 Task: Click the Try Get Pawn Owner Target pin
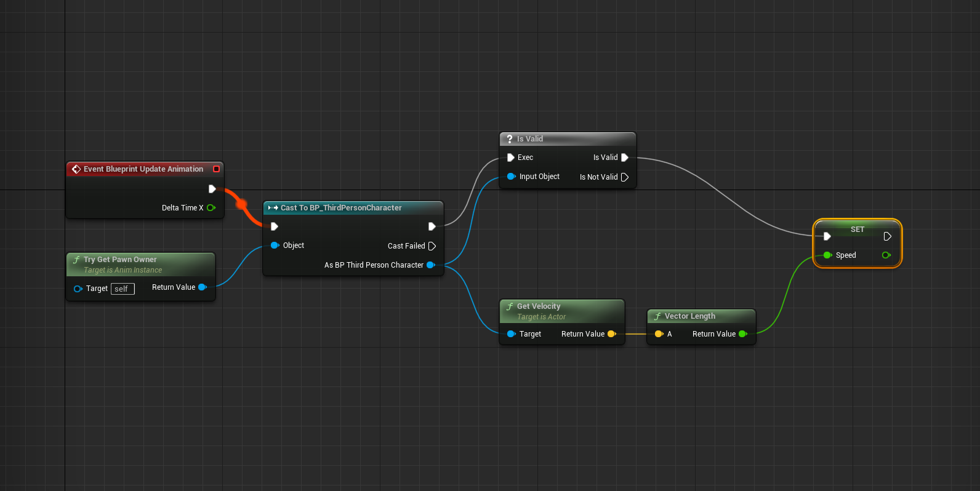tap(78, 289)
